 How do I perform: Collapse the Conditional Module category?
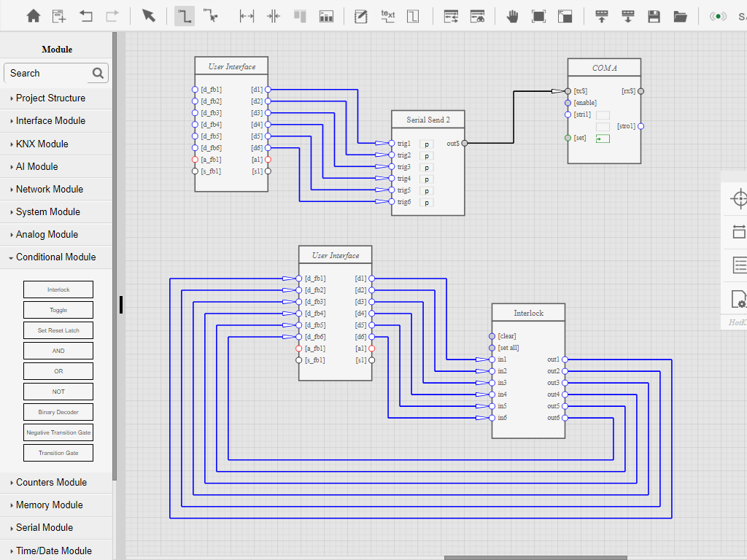click(x=55, y=257)
